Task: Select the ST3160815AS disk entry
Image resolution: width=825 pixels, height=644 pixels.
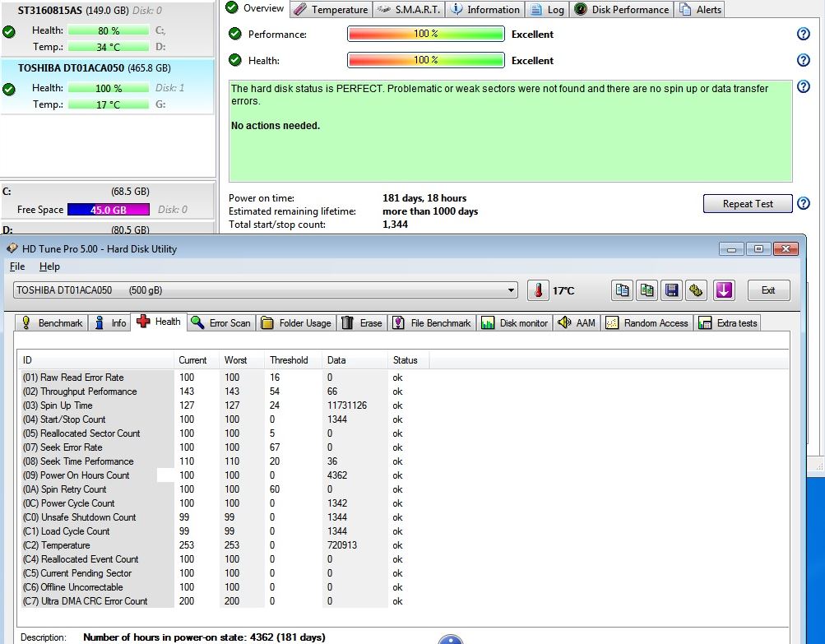Action: point(107,29)
